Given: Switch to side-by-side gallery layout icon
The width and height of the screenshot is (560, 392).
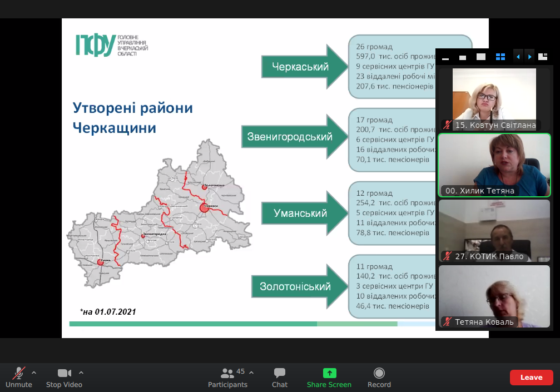Looking at the screenshot, I should pyautogui.click(x=543, y=57).
